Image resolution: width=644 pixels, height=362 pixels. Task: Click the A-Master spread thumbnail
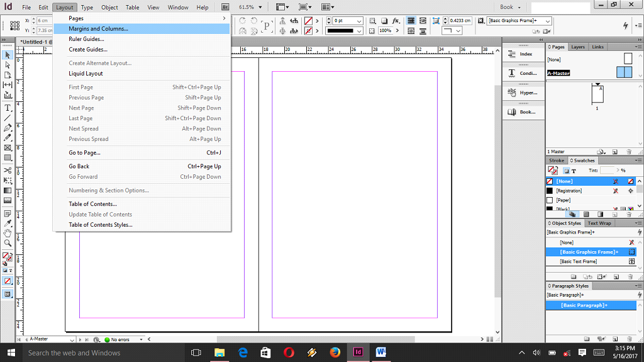coord(624,72)
